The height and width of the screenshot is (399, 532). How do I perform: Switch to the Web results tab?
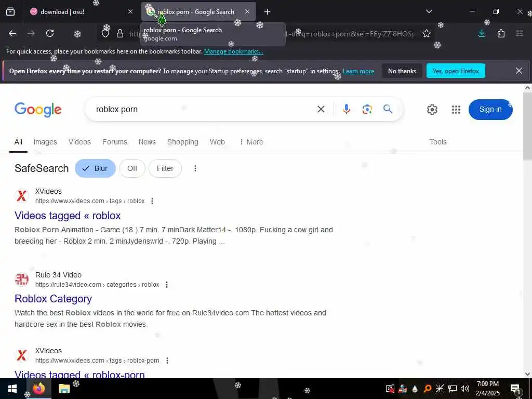(217, 142)
